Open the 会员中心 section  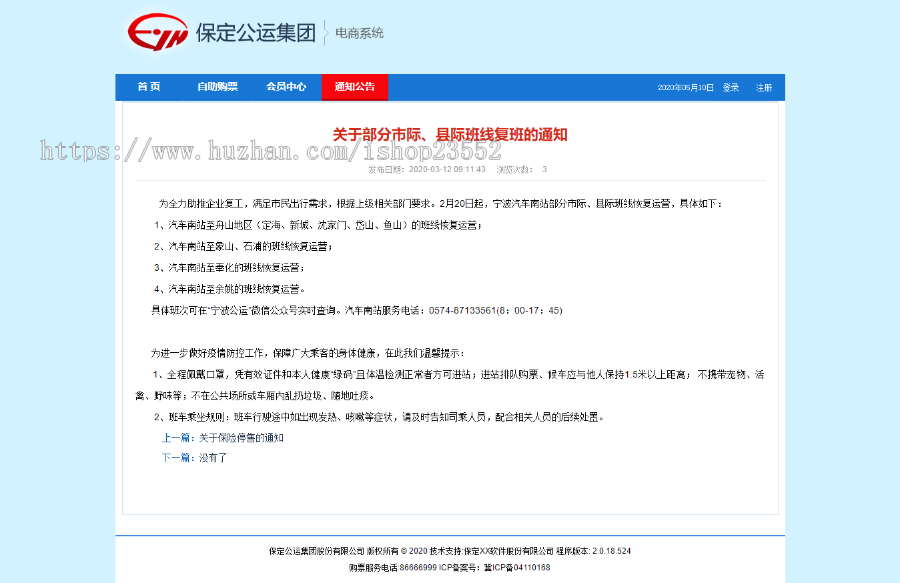[287, 87]
